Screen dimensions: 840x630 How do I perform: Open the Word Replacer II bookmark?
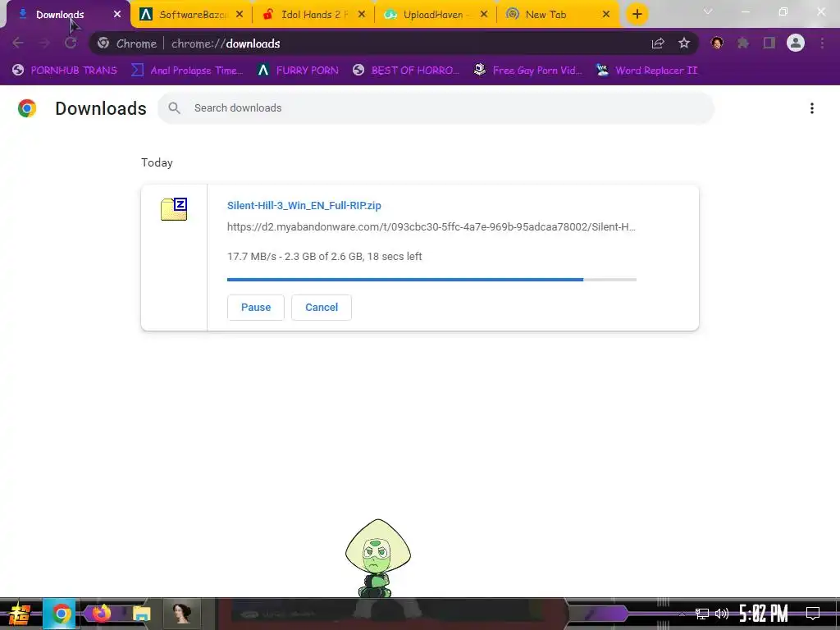646,71
